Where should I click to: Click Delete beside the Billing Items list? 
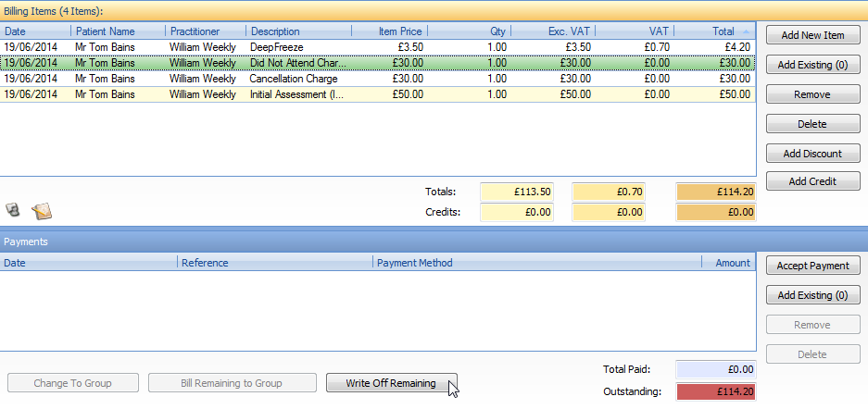click(x=812, y=124)
